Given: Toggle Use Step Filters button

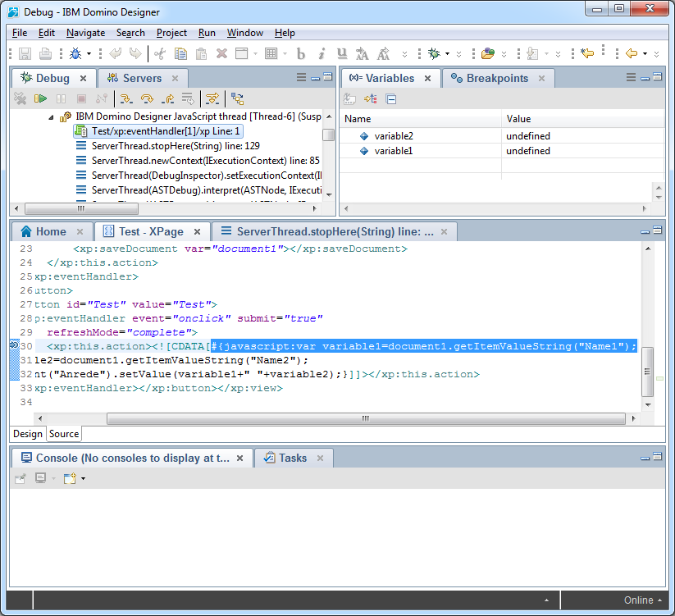Looking at the screenshot, I should 212,99.
